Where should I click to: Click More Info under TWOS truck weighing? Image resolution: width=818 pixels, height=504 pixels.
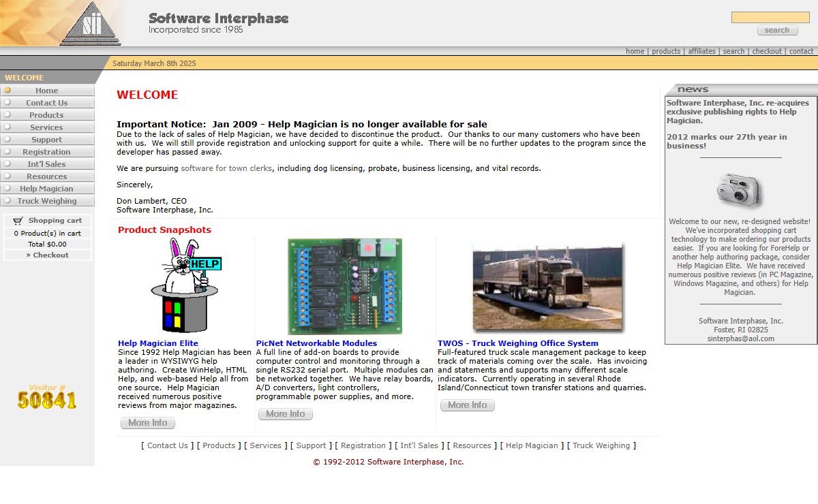click(468, 405)
